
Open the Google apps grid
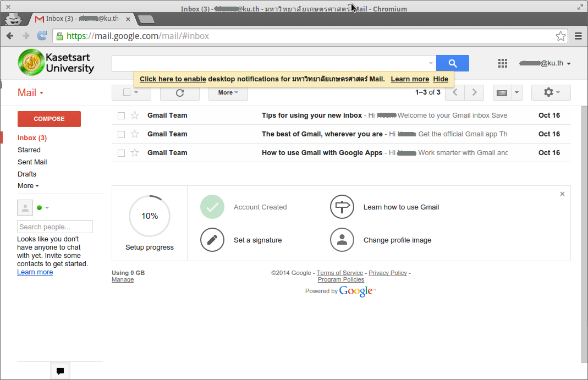(503, 63)
